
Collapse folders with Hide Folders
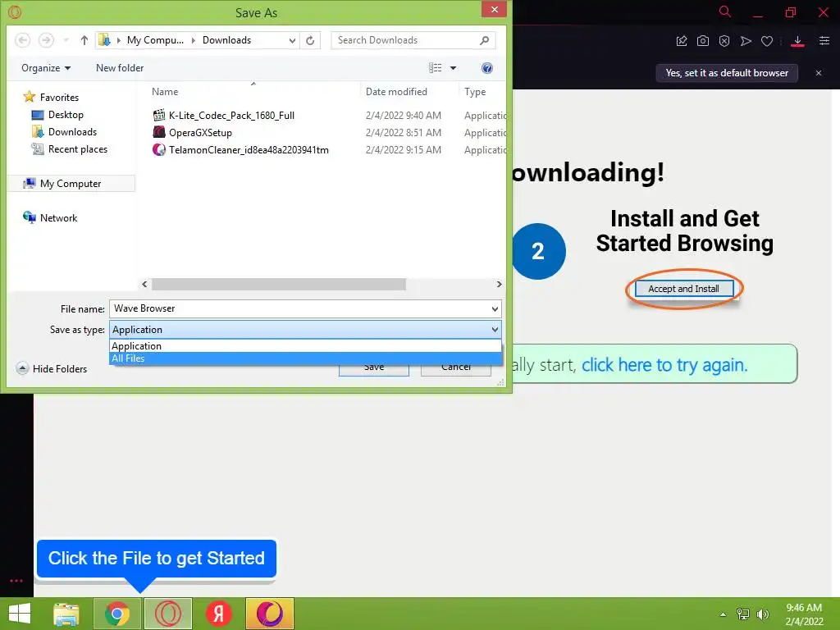(x=52, y=368)
